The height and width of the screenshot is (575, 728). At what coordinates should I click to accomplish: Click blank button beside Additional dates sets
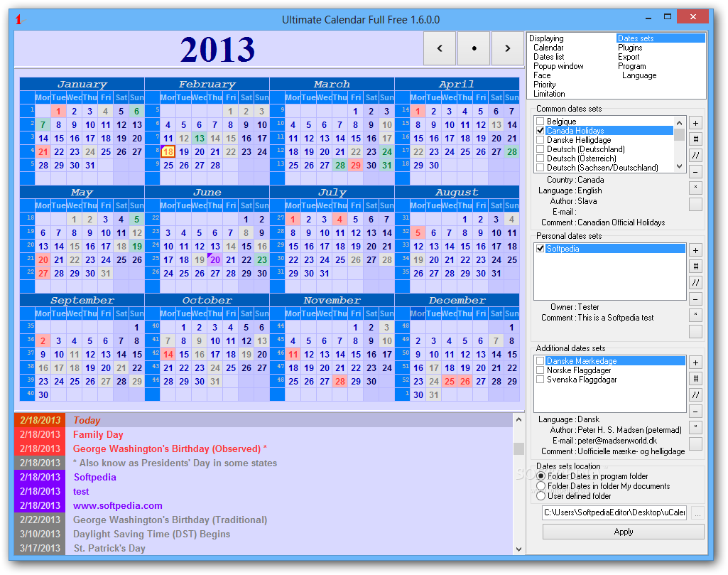pyautogui.click(x=695, y=444)
